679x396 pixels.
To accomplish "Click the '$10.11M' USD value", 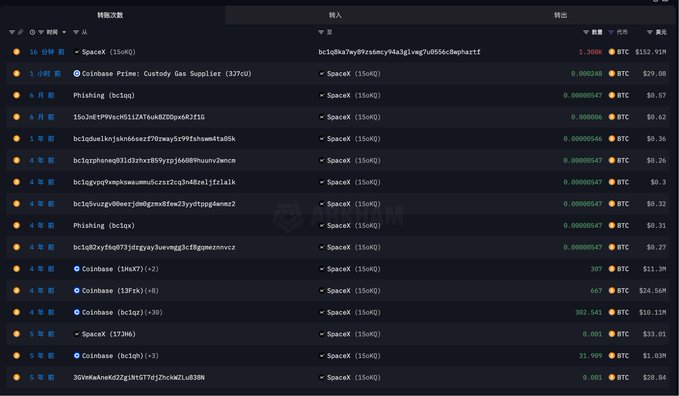I will pos(653,312).
